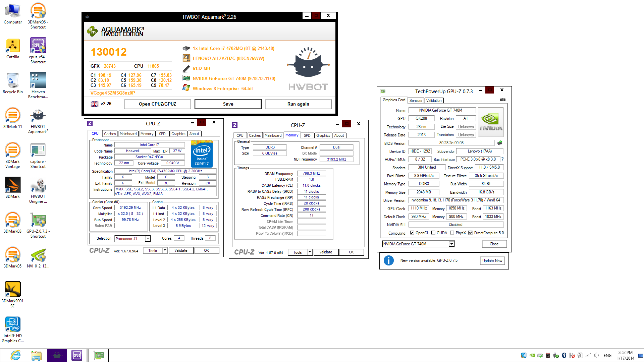The width and height of the screenshot is (644, 362).
Task: Open Heaven Benchmark desktop icon
Action: point(38,85)
